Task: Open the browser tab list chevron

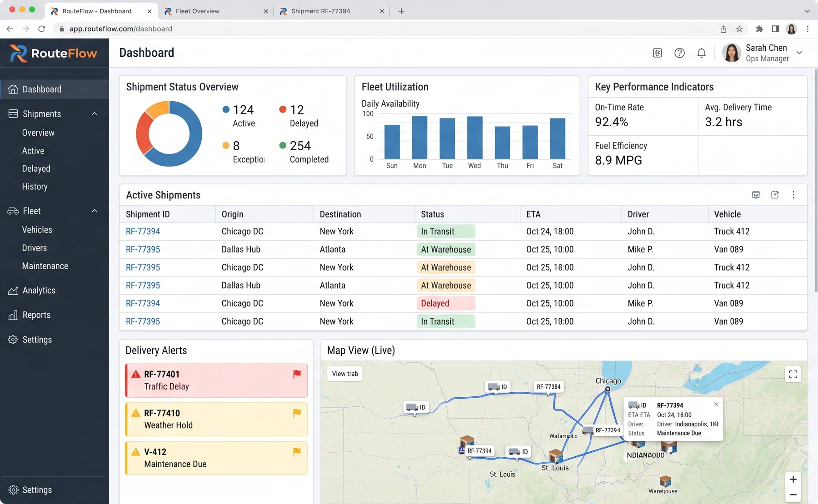Action: coord(807,11)
